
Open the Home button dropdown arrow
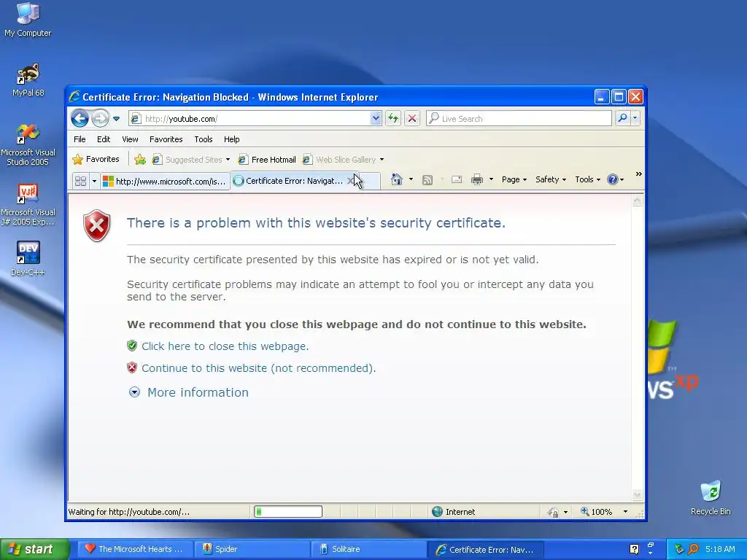tap(411, 179)
